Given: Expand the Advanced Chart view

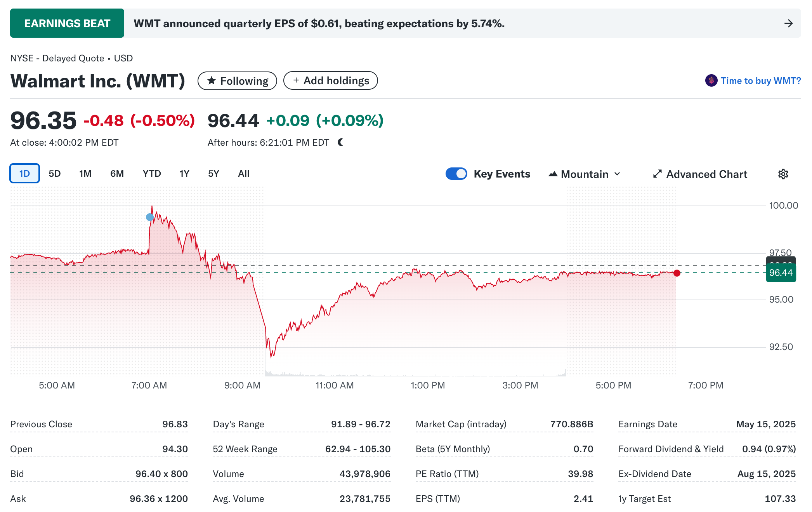Looking at the screenshot, I should [700, 174].
